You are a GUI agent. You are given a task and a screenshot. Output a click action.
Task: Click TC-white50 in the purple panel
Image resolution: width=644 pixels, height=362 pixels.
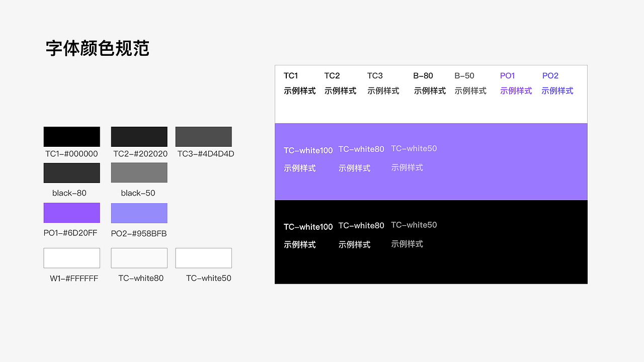coord(414,149)
